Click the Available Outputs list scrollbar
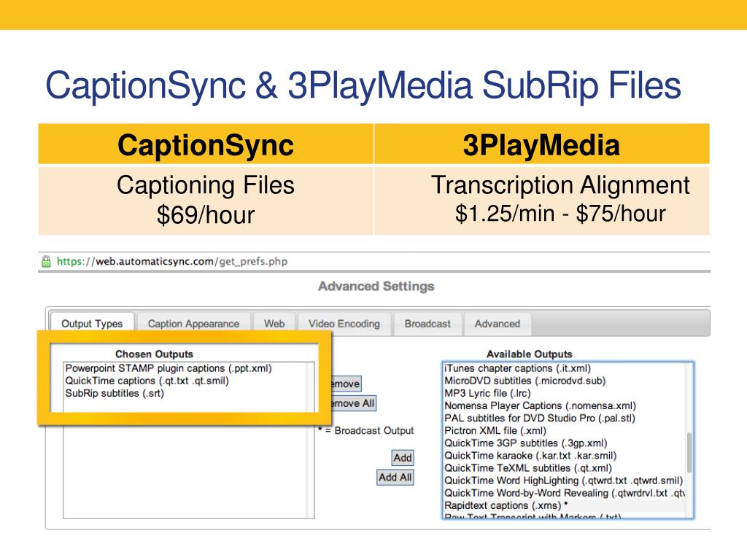 coord(689,452)
